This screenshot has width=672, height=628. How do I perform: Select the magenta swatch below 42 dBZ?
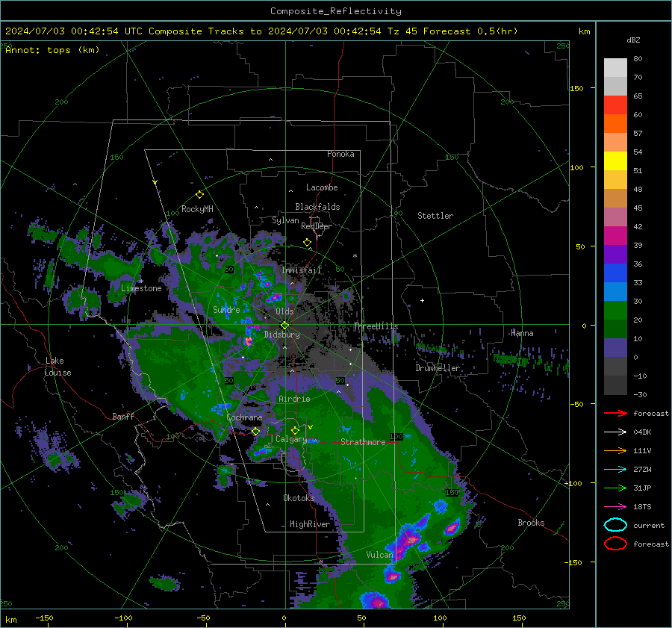(x=615, y=236)
